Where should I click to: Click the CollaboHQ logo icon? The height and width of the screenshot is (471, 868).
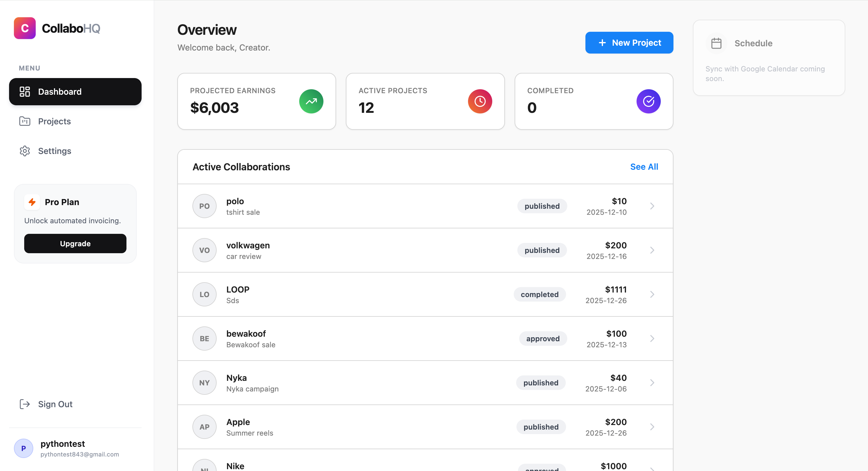click(x=24, y=28)
